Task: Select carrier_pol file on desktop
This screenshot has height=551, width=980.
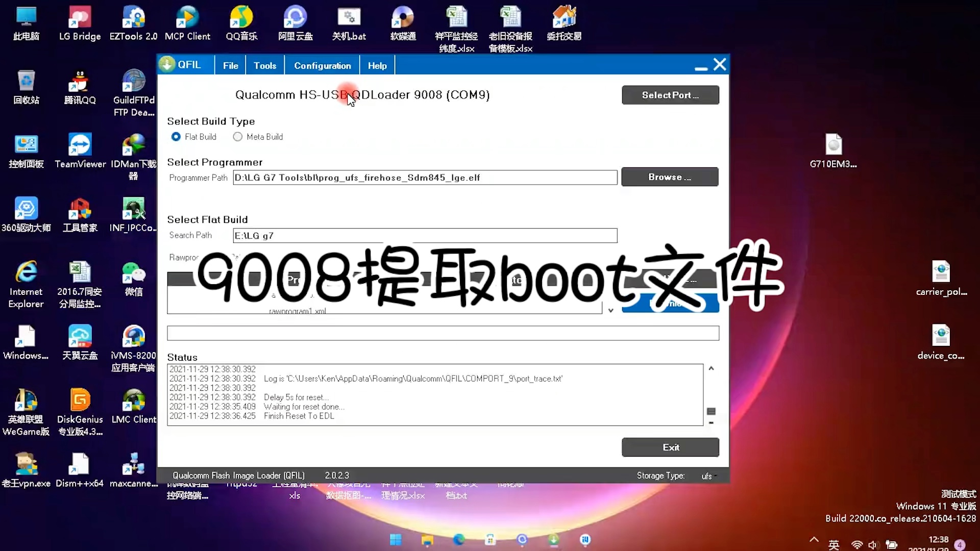Action: (x=941, y=279)
